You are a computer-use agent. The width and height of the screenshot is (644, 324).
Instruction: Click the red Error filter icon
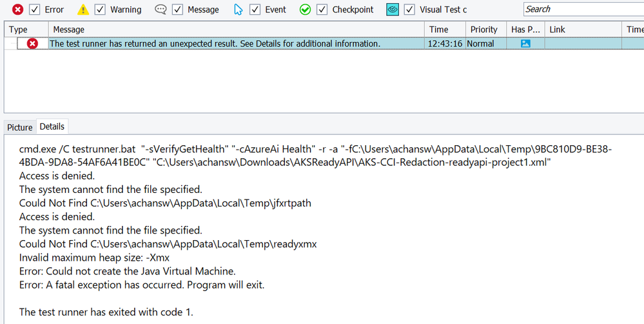[x=18, y=10]
